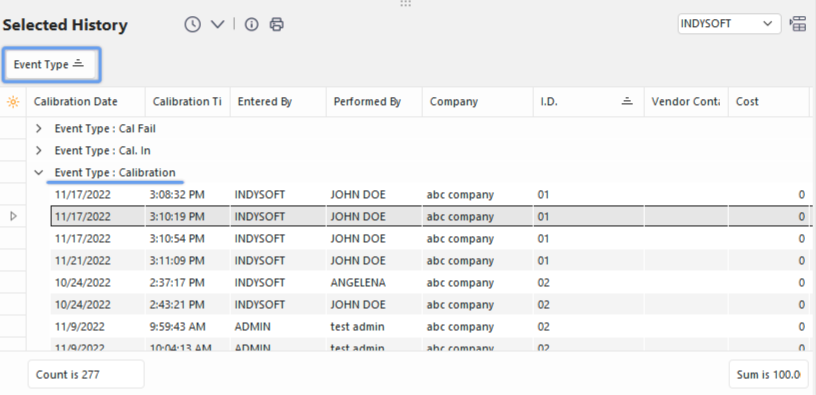Click the Company column header
This screenshot has height=395, width=816.
(478, 102)
